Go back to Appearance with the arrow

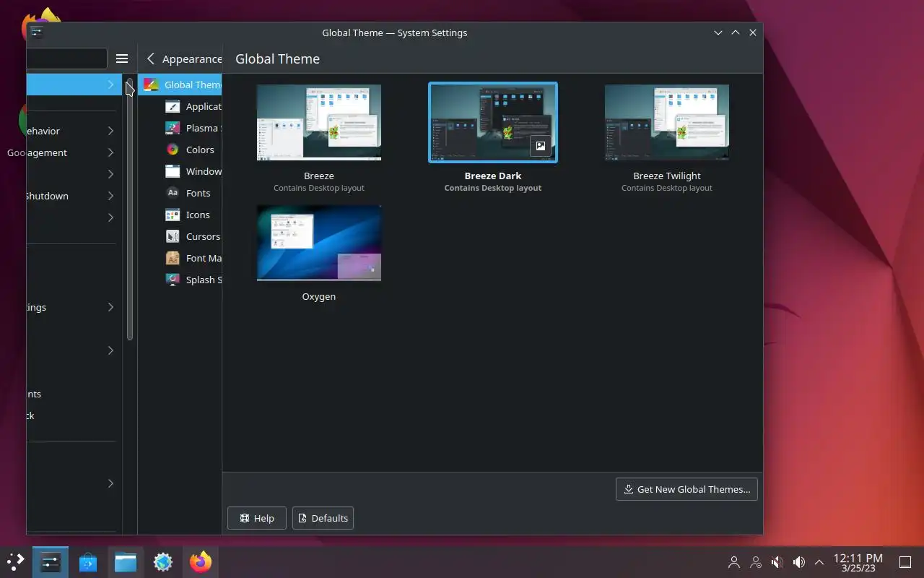(151, 59)
